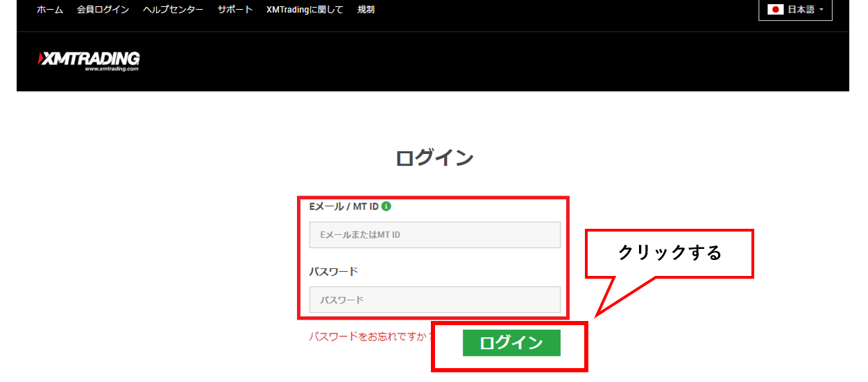
Task: Open サポート in the top menu
Action: [235, 10]
